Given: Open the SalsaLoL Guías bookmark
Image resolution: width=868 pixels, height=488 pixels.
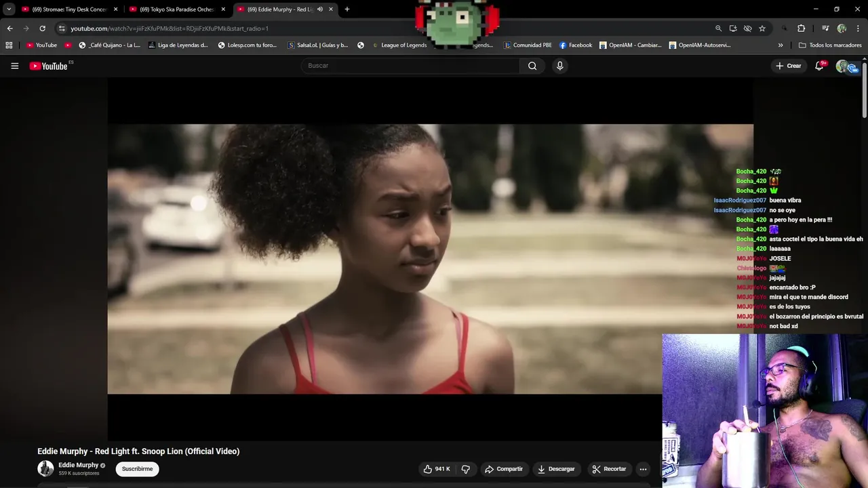Looking at the screenshot, I should coord(318,45).
